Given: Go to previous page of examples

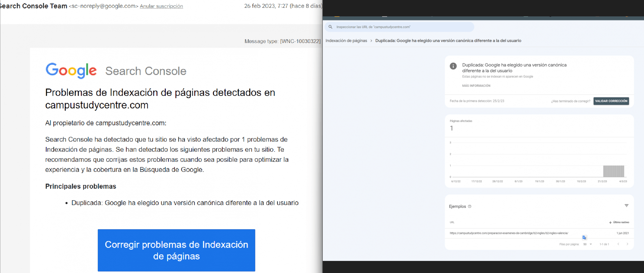Looking at the screenshot, I should [x=618, y=244].
